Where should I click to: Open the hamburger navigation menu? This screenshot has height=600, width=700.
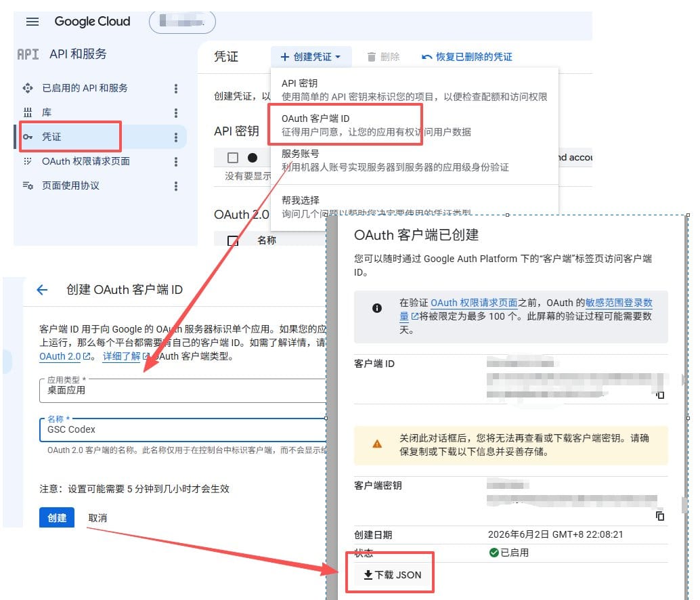coord(32,22)
